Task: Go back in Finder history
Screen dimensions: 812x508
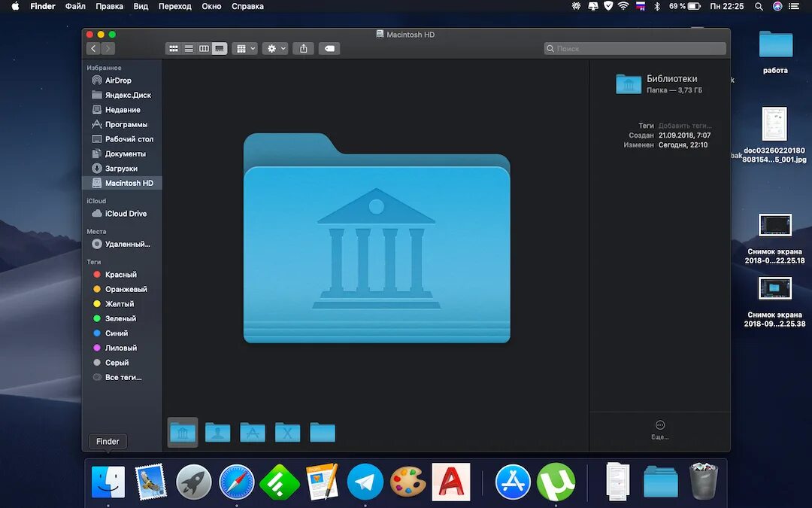Action: [x=93, y=49]
